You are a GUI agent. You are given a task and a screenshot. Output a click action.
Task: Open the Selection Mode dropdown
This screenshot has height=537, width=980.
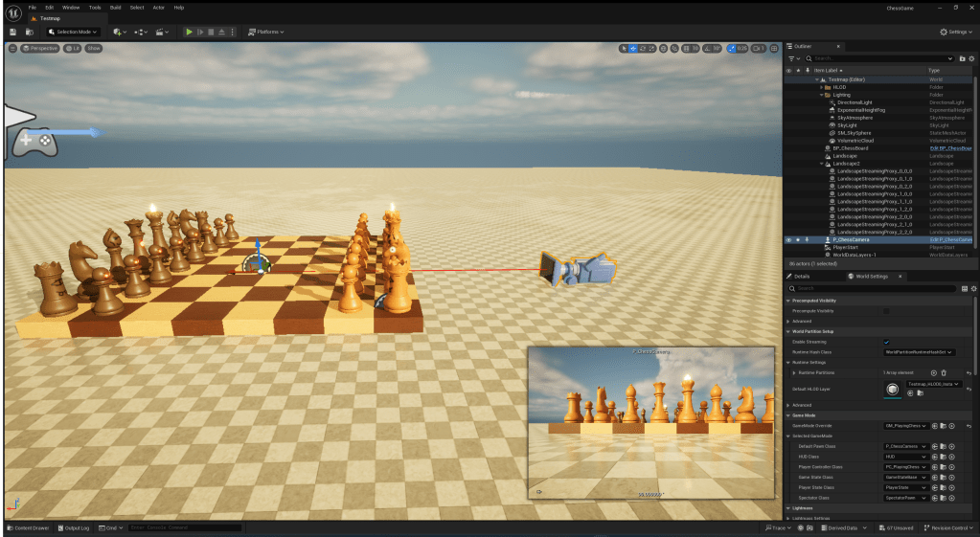click(73, 32)
